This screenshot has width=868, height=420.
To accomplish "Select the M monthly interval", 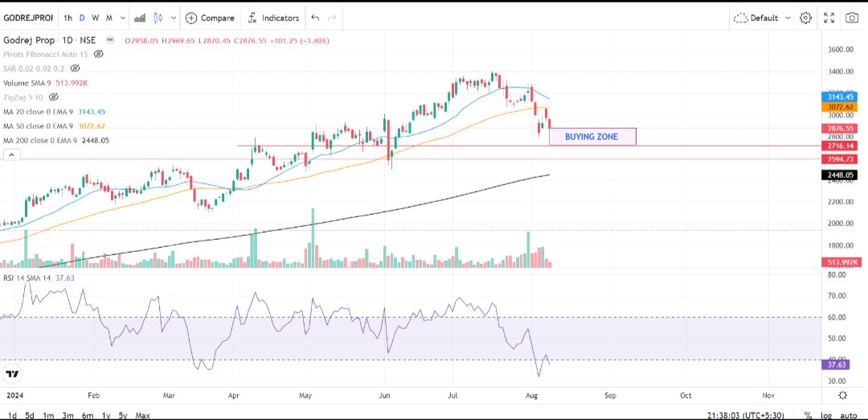I will coord(109,18).
